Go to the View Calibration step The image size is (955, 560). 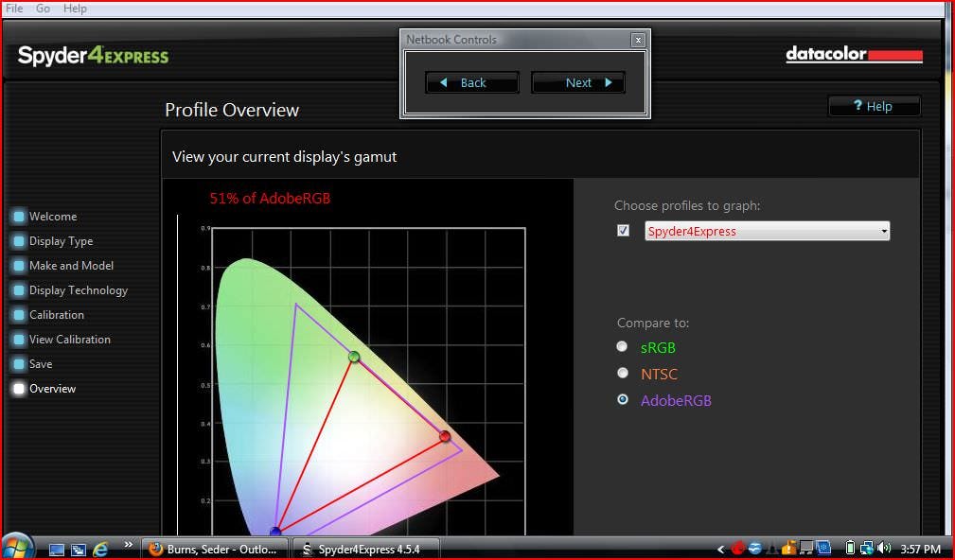click(70, 340)
